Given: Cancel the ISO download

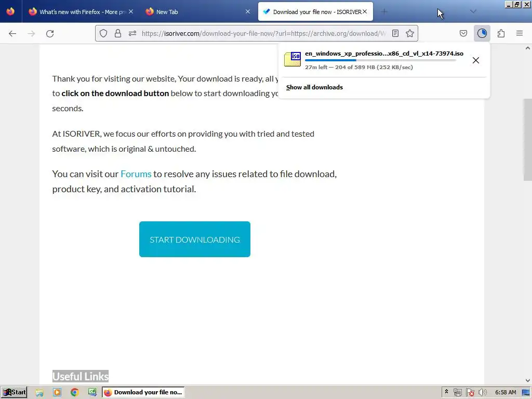Looking at the screenshot, I should 476,60.
